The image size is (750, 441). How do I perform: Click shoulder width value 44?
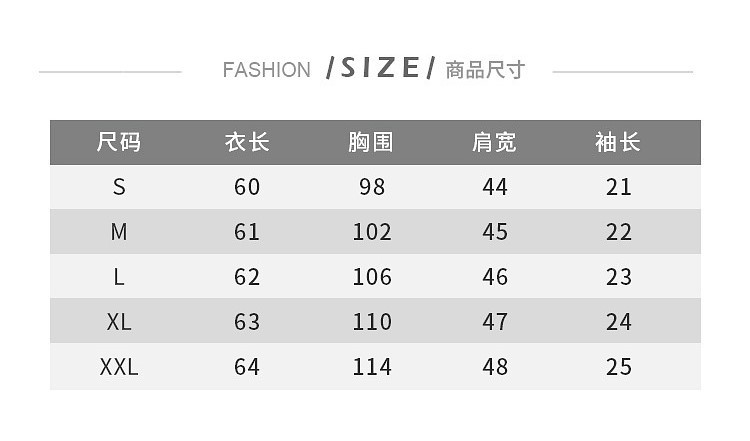495,187
